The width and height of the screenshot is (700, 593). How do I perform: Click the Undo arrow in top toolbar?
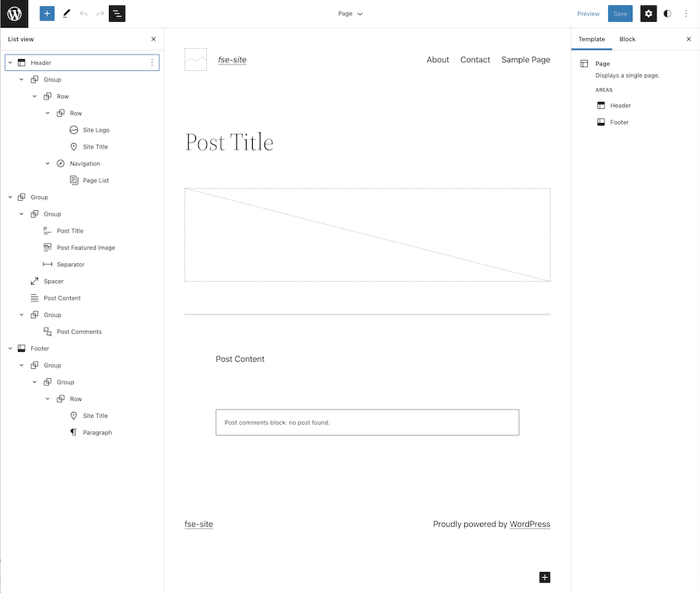tap(83, 13)
